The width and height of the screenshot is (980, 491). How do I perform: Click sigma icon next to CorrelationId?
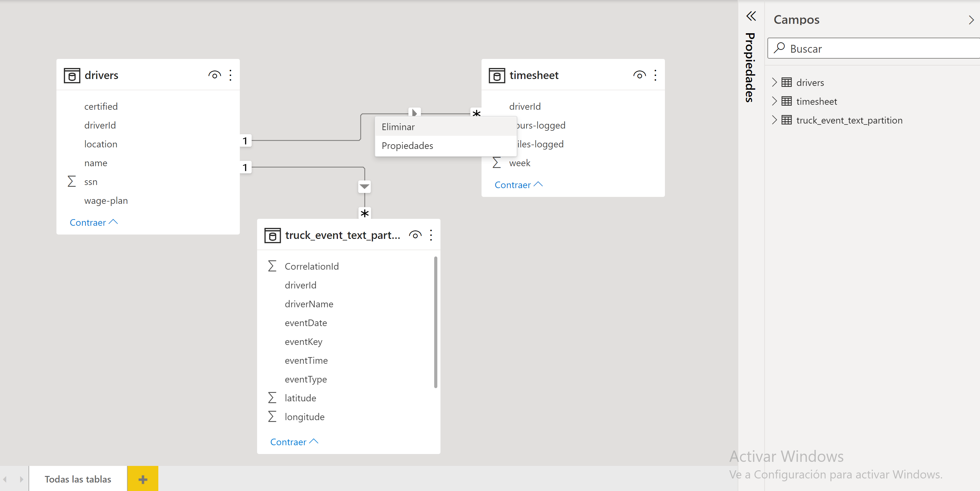tap(272, 266)
